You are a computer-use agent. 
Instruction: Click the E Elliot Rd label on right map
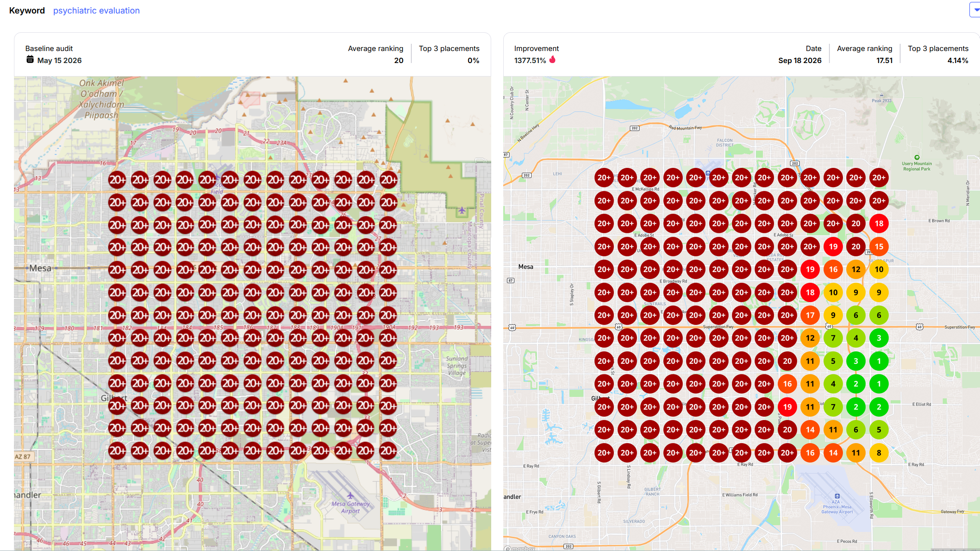921,404
